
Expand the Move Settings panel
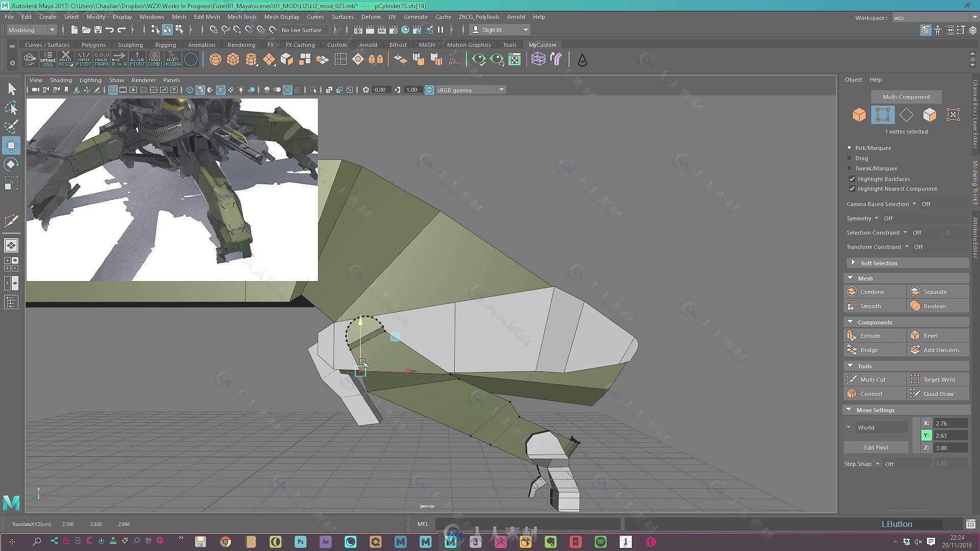pos(849,409)
